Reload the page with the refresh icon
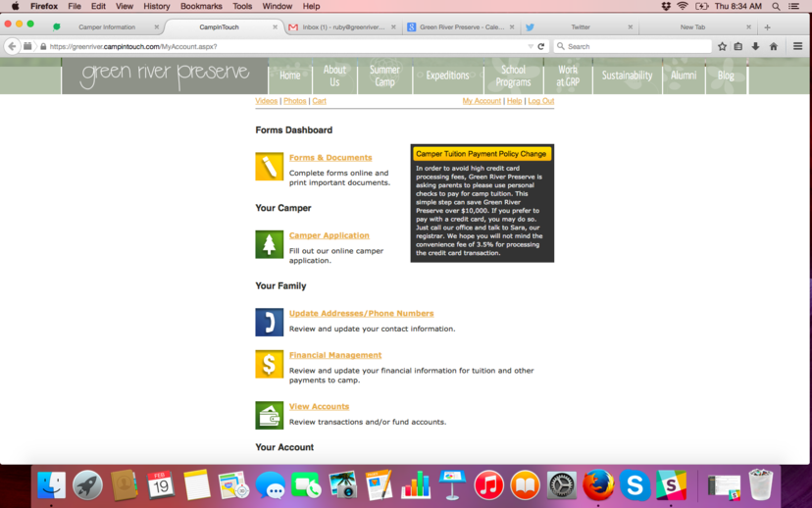 pyautogui.click(x=541, y=47)
